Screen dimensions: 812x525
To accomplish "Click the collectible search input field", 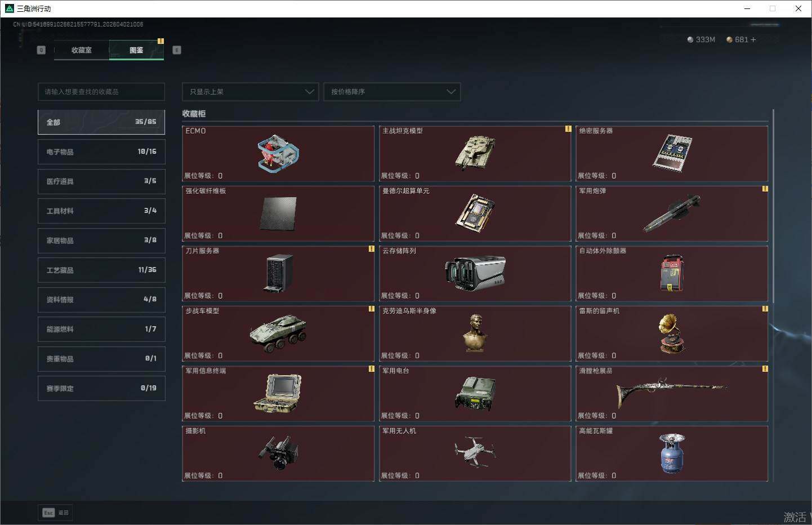I will (101, 92).
